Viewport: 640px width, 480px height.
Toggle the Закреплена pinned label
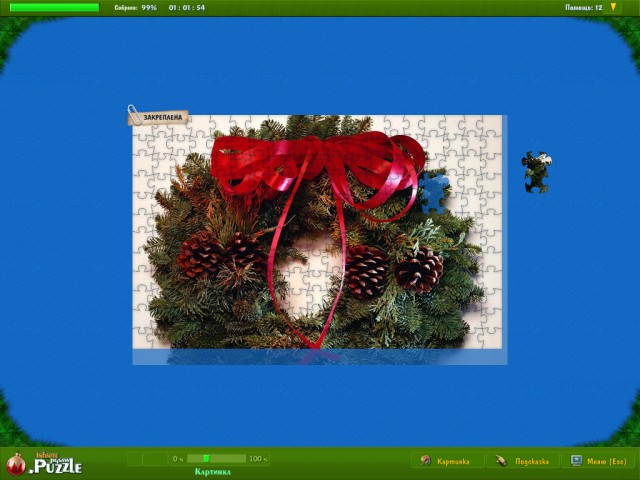click(x=158, y=117)
